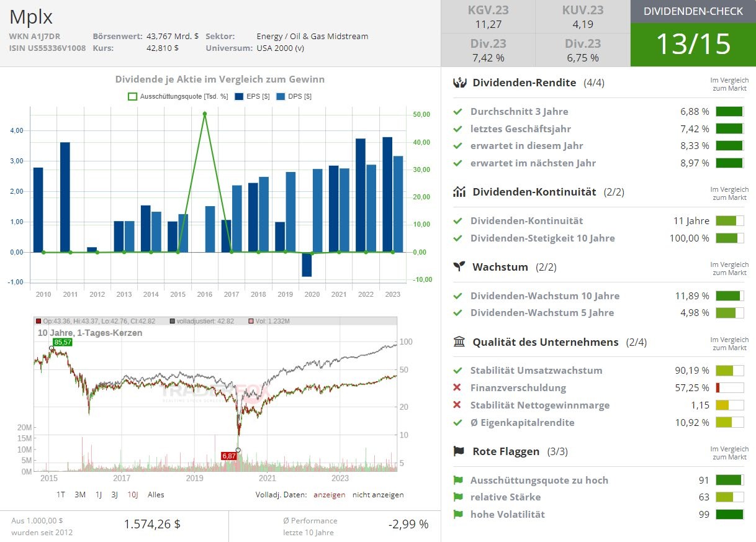Click the 11,89 % ten-year growth value
756x542 pixels.
tap(692, 296)
